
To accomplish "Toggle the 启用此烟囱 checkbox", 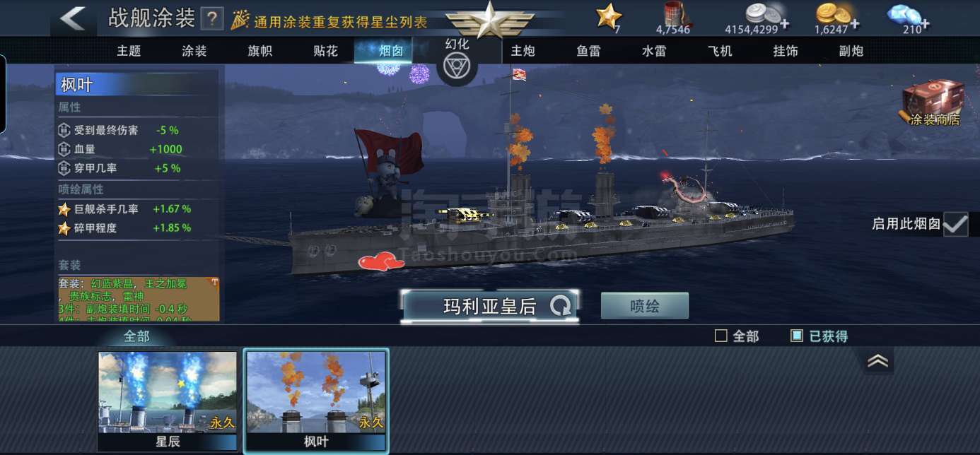I will pyautogui.click(x=955, y=225).
